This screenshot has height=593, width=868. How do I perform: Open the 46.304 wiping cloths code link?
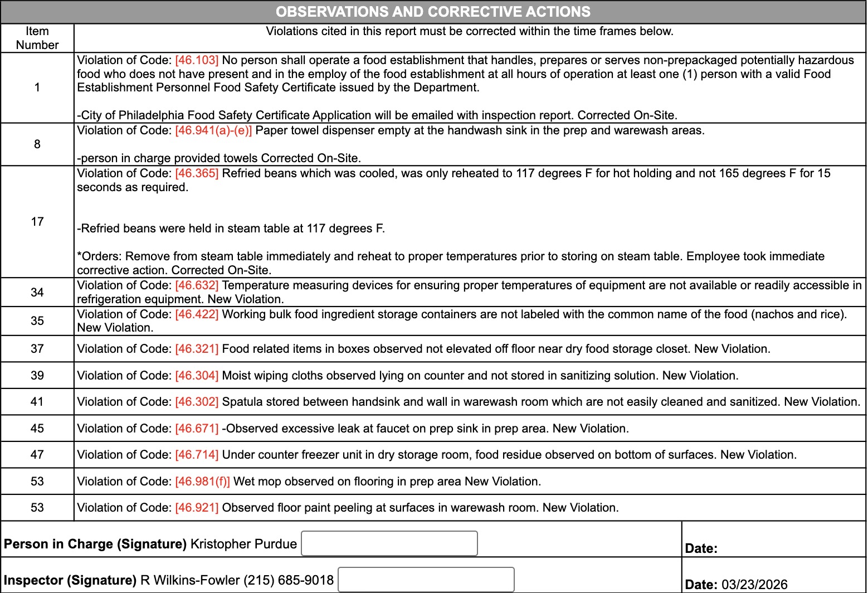197,376
